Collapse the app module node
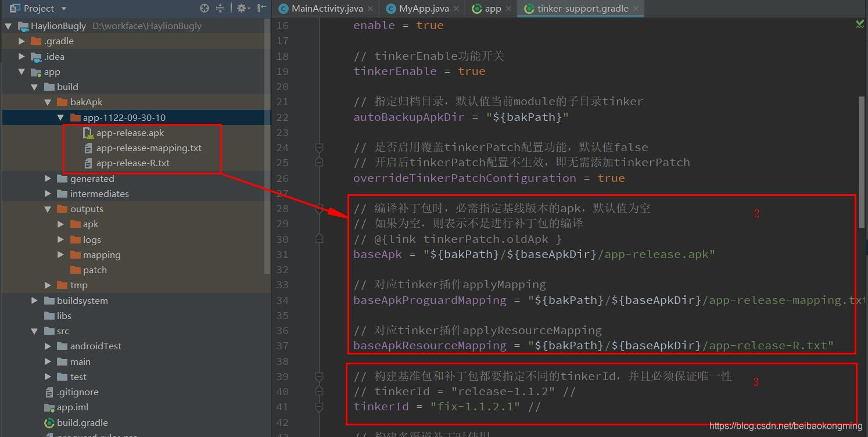This screenshot has height=437, width=868. coord(21,72)
